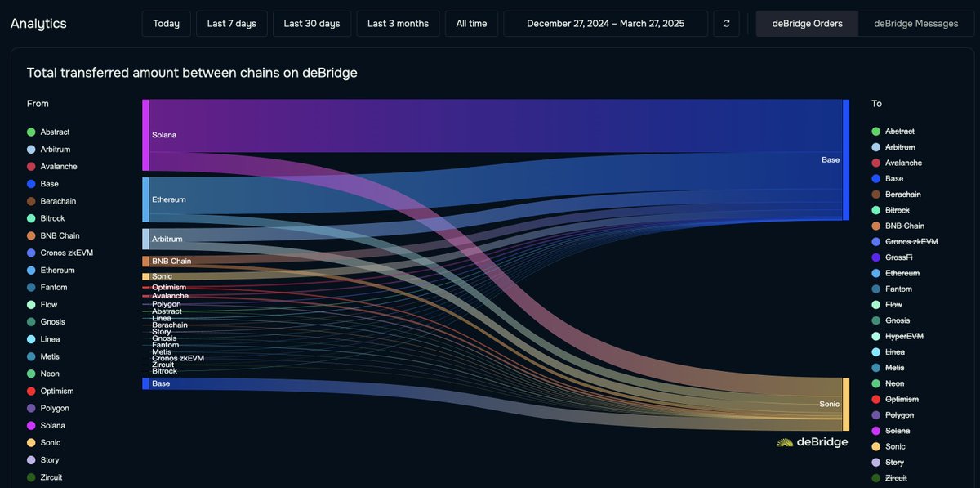Enable struck-through Linea in the To legend
Viewport: 980px width, 488px height.
[x=889, y=351]
